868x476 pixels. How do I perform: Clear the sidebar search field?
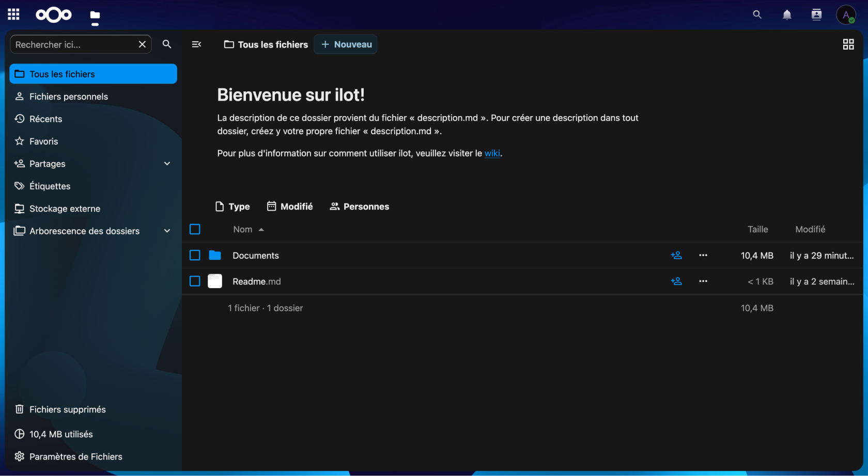click(142, 44)
